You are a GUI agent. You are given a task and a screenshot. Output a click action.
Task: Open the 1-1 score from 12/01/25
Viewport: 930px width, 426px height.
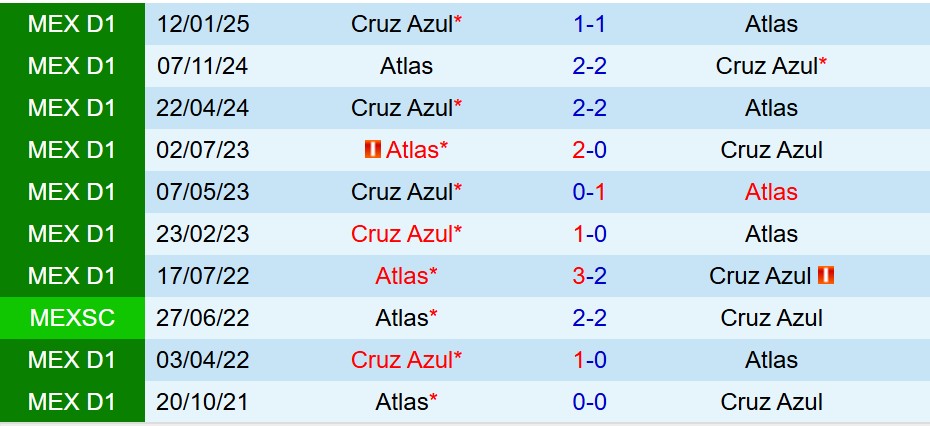pos(589,23)
